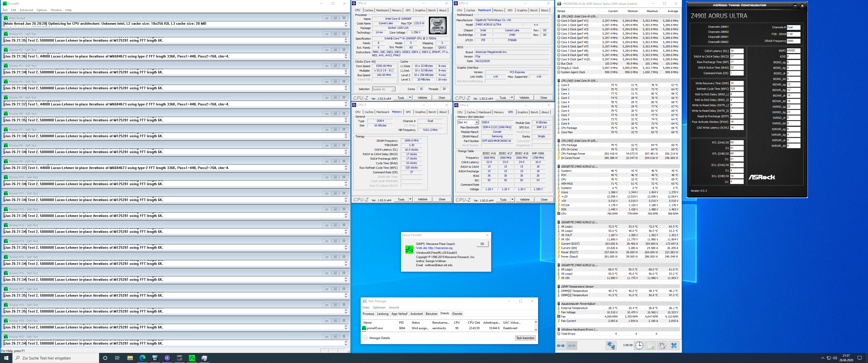Sort Task-Manager by CPU column header
868x363 pixels.
point(457,323)
